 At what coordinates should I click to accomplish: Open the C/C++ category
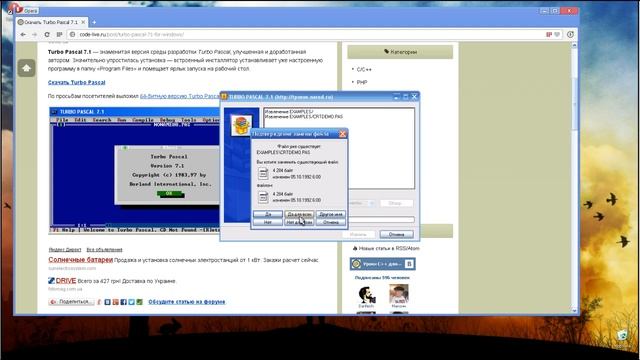pyautogui.click(x=364, y=69)
